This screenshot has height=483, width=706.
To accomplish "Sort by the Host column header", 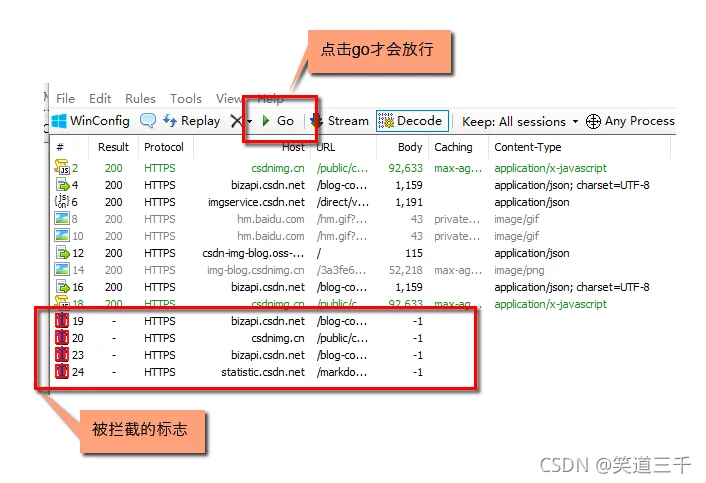I will click(293, 147).
